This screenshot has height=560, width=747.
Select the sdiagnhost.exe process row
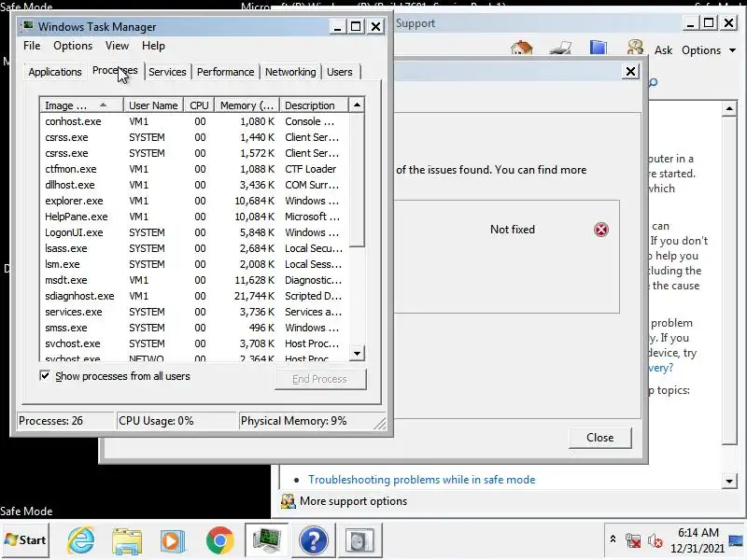coord(195,296)
